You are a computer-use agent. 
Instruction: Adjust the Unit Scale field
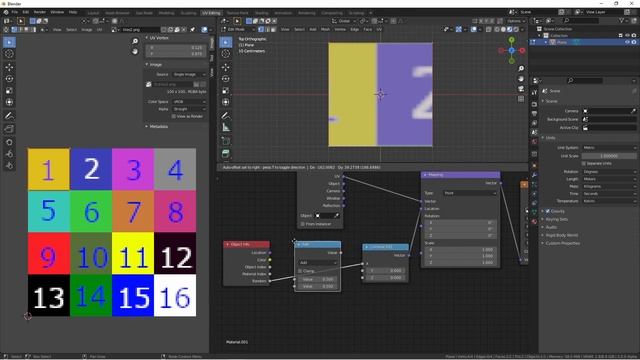[x=609, y=156]
